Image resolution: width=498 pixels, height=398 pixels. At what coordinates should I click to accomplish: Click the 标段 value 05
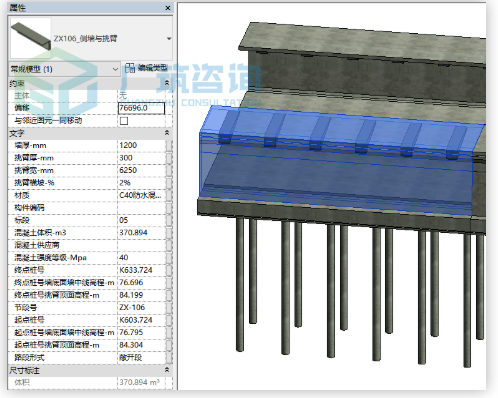click(x=142, y=220)
